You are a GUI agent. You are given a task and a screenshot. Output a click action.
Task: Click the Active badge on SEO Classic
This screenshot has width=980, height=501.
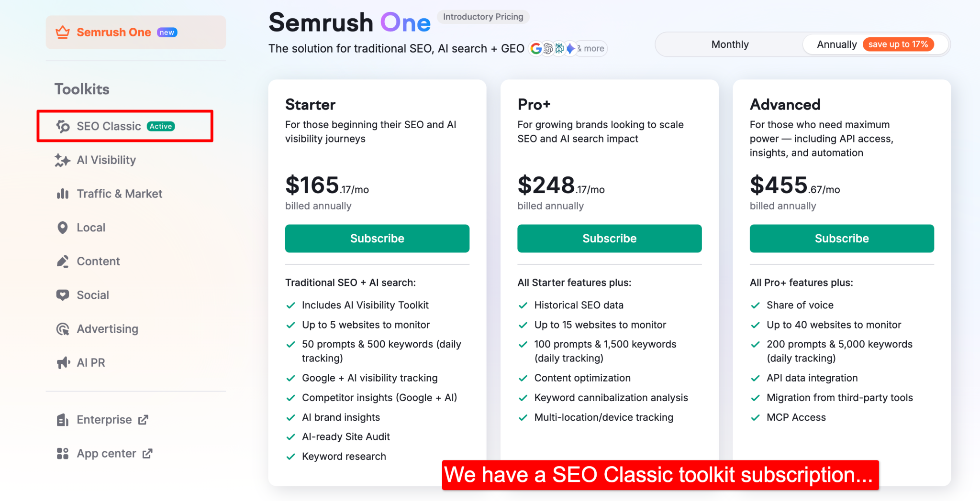pos(160,126)
